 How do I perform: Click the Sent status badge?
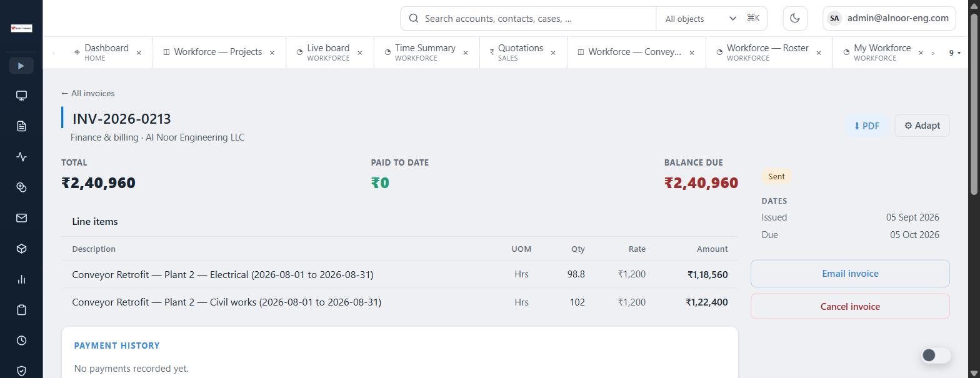tap(776, 177)
